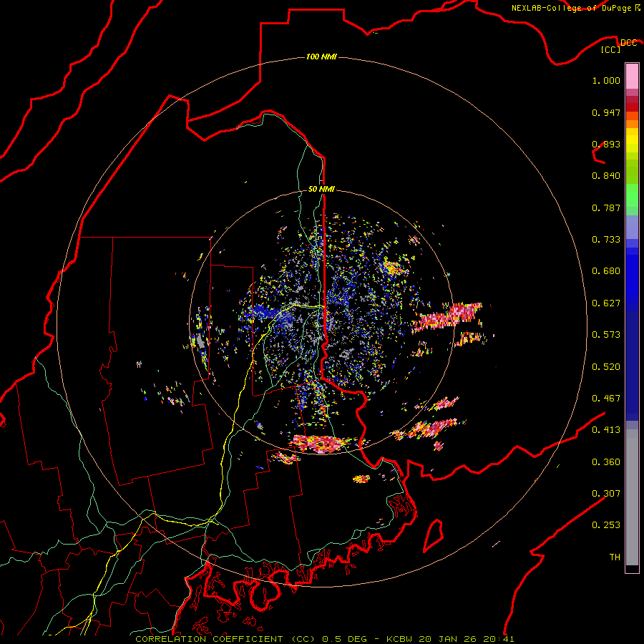Viewport: 644px width, 644px height.
Task: Select the 0.360 legend value
Action: click(x=606, y=462)
